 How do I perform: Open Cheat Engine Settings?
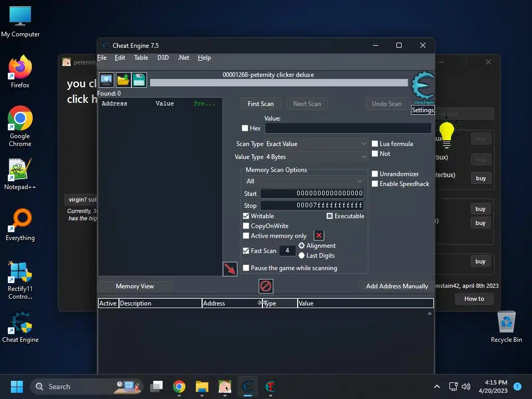pyautogui.click(x=423, y=110)
